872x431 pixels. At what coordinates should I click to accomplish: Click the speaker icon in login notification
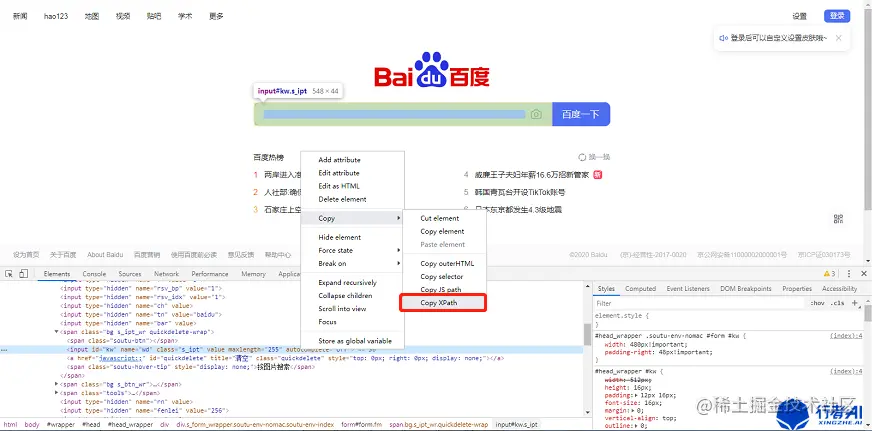(x=723, y=38)
